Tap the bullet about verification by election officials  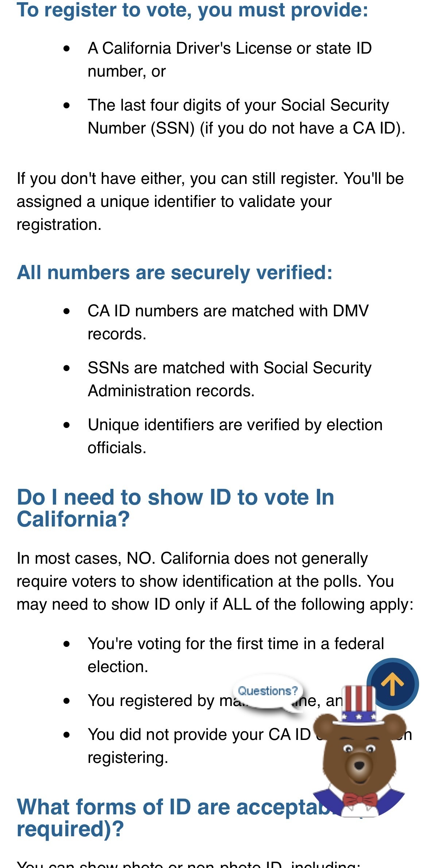(x=235, y=436)
